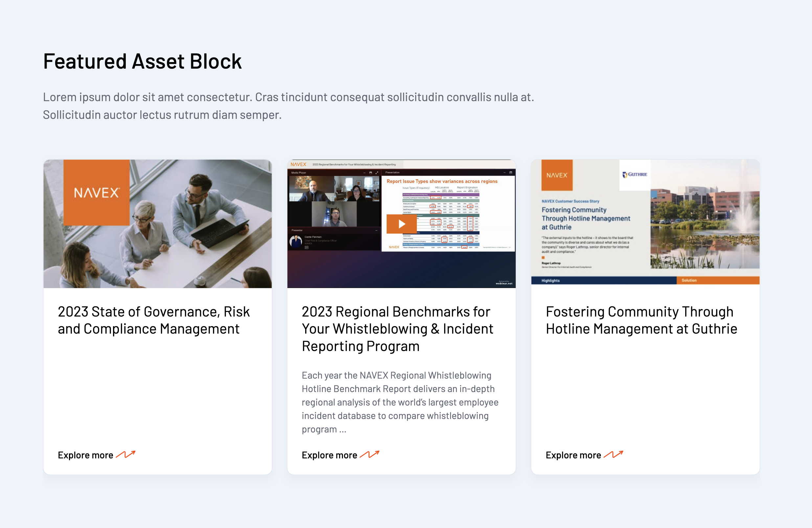This screenshot has width=812, height=528.
Task: Open Explore more for Governance, Risk and Compliance
Action: click(85, 455)
